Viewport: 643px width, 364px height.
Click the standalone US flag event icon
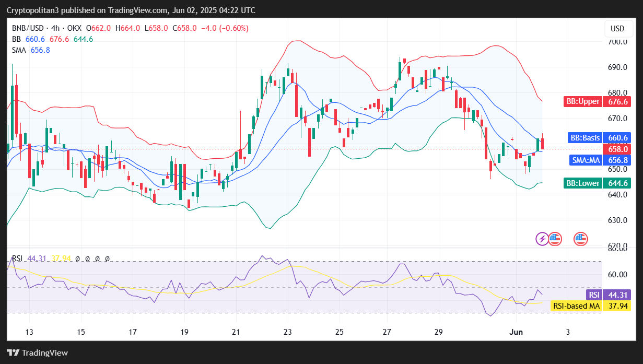pos(581,239)
